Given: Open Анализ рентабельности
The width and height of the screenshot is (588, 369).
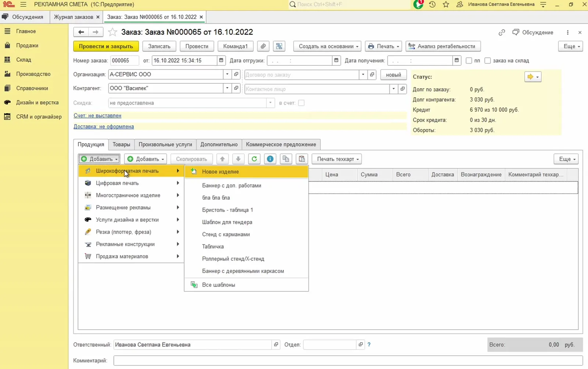Looking at the screenshot, I should point(443,46).
